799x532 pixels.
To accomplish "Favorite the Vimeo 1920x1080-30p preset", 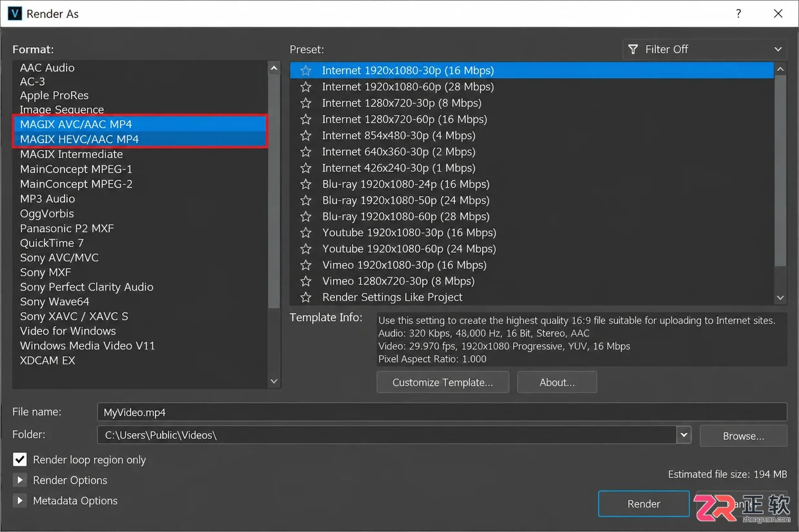I will click(x=306, y=264).
